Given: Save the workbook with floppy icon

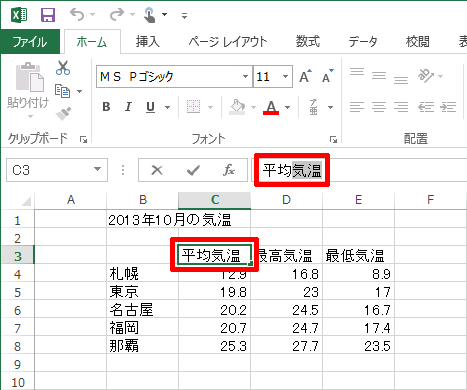Looking at the screenshot, I should pyautogui.click(x=48, y=15).
